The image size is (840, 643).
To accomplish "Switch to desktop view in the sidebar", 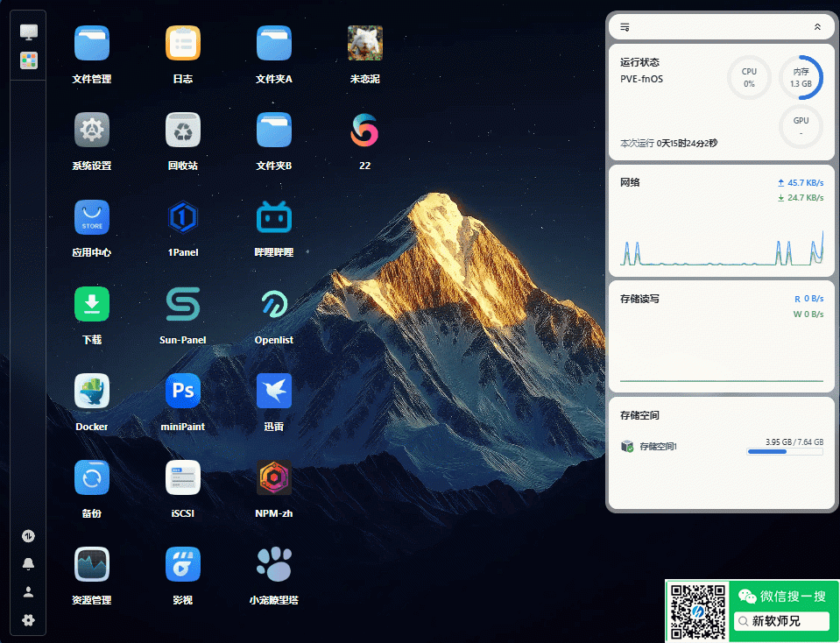I will [27, 31].
